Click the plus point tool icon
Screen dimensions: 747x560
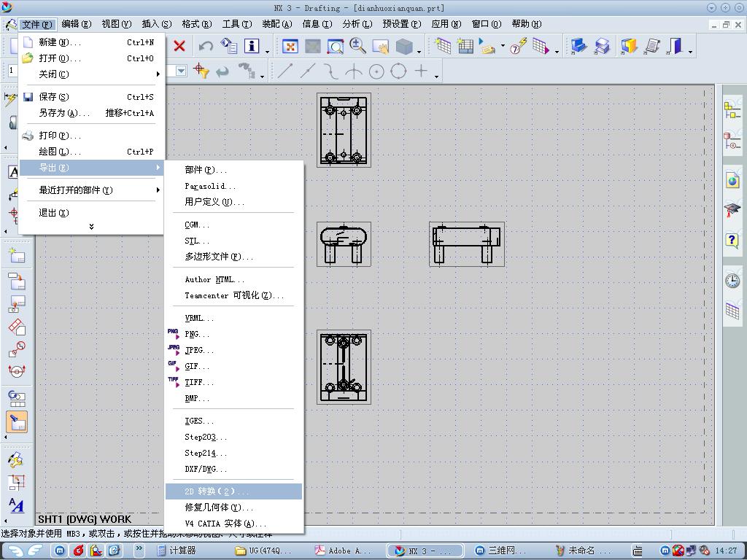(x=421, y=71)
